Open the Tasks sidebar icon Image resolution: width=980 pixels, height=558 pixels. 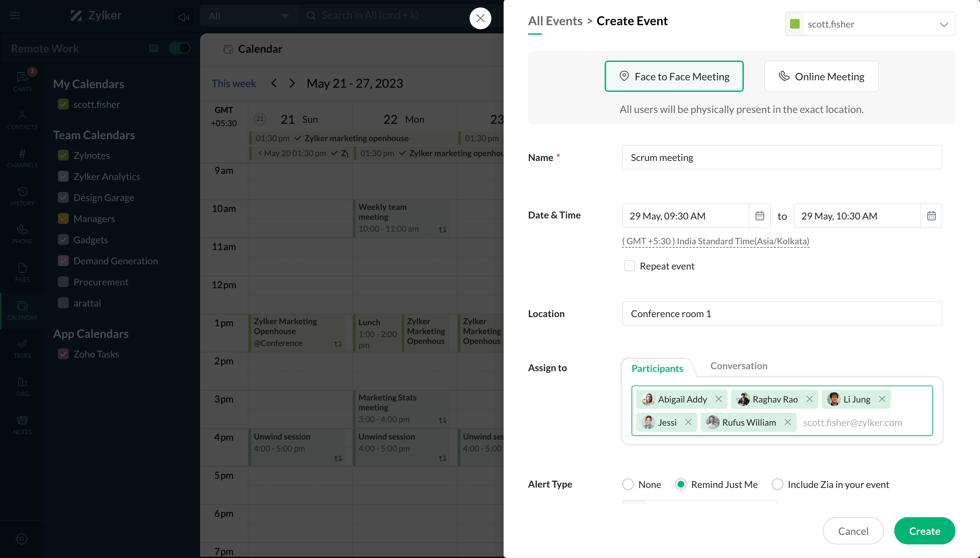pos(22,349)
